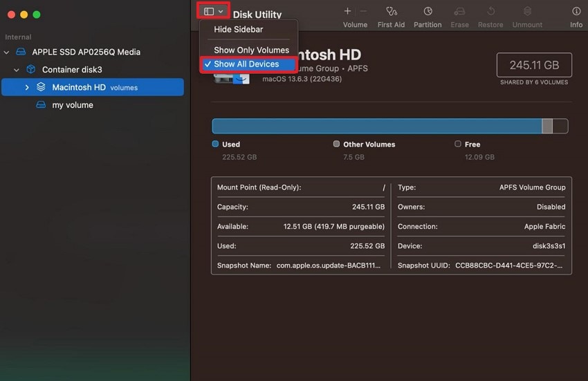Click the Macintosh HD layered stack icon
Image resolution: width=588 pixels, height=381 pixels.
coord(41,87)
